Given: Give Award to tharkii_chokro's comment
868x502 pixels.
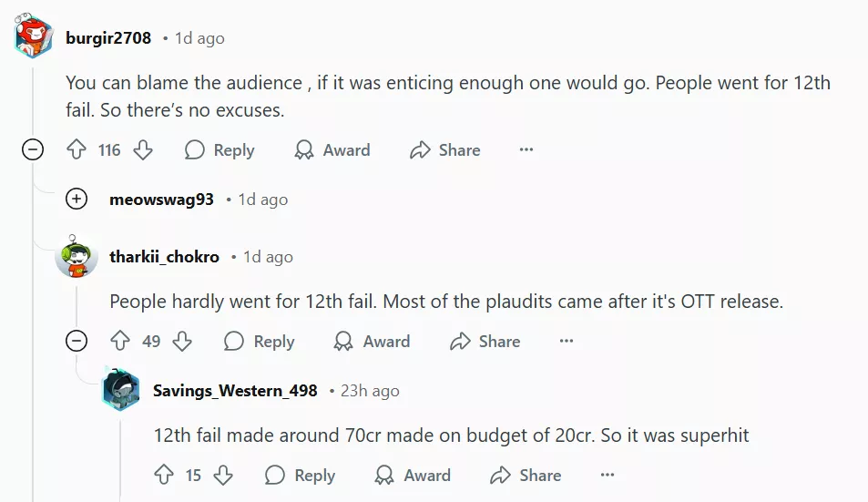Looking at the screenshot, I should pos(372,342).
